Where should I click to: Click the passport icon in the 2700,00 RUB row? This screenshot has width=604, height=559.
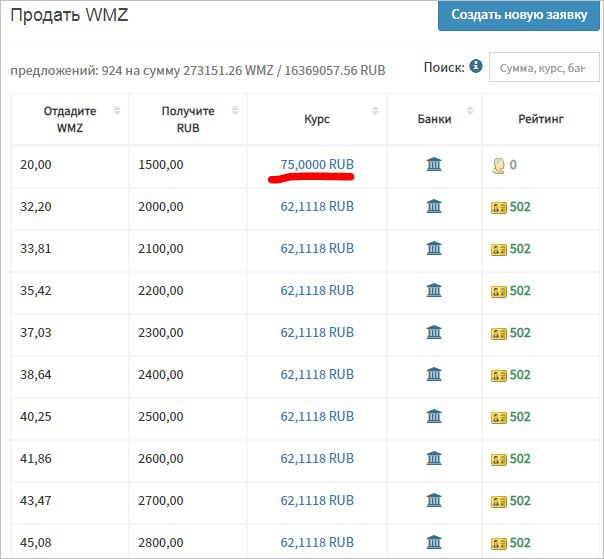pyautogui.click(x=499, y=502)
